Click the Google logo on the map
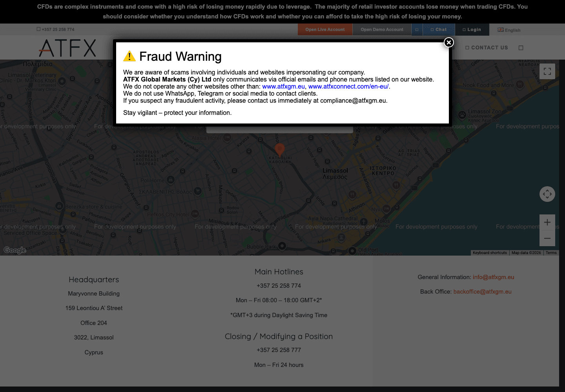This screenshot has width=565, height=392. (x=15, y=250)
